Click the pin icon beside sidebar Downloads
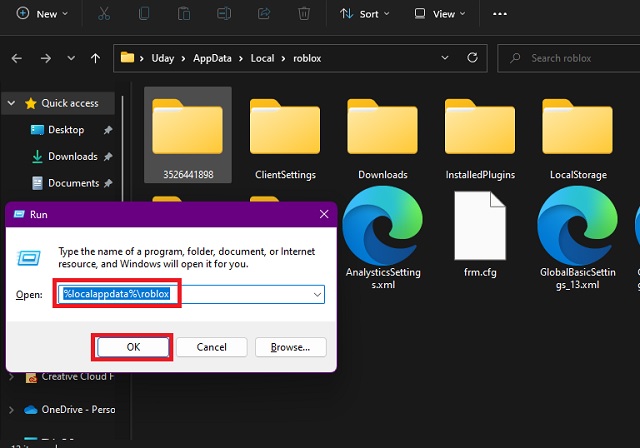The width and height of the screenshot is (640, 448). (x=108, y=157)
